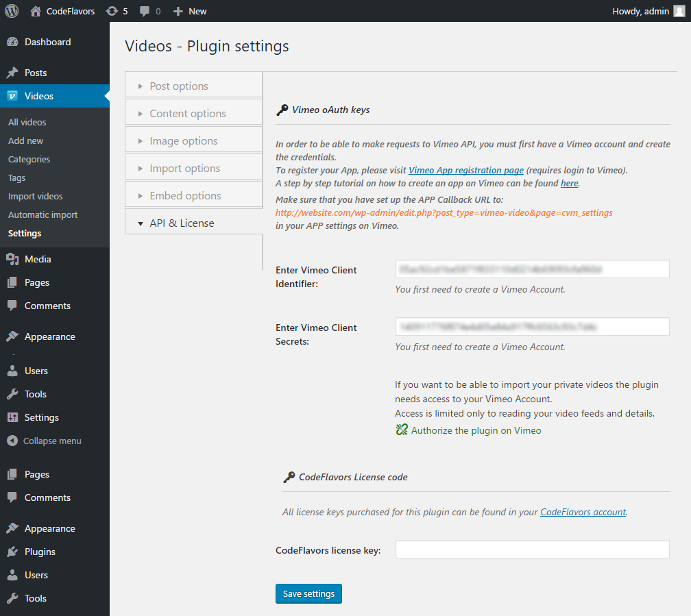The height and width of the screenshot is (616, 691).
Task: Click the WordPress logo icon
Action: point(12,11)
